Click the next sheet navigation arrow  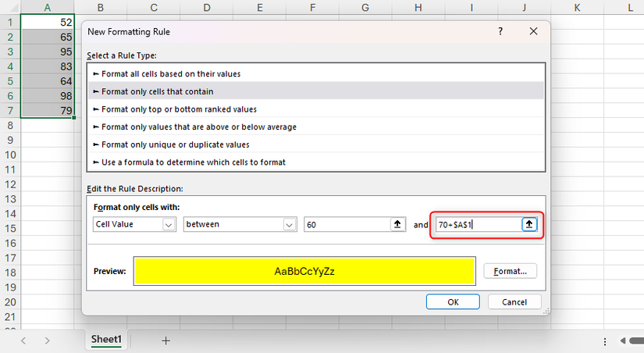[x=48, y=341]
